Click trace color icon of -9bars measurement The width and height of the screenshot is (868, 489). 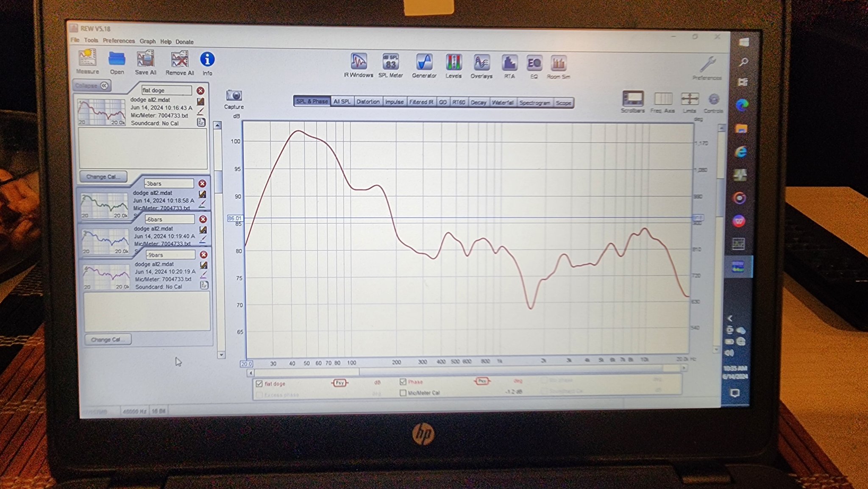coord(204,275)
